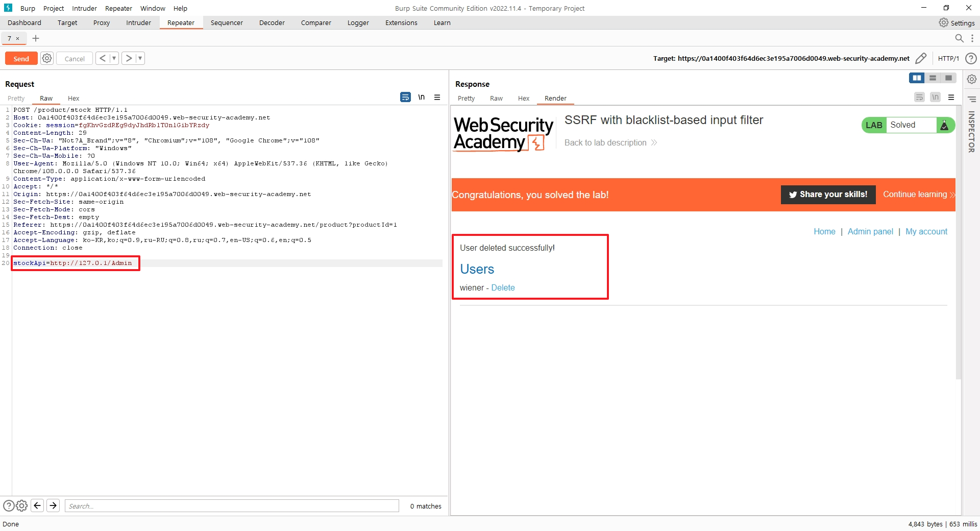Close Repeater tab 7

[x=18, y=38]
